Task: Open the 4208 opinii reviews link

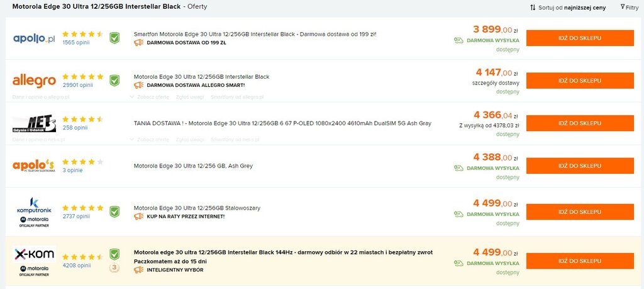Action: coord(76,266)
